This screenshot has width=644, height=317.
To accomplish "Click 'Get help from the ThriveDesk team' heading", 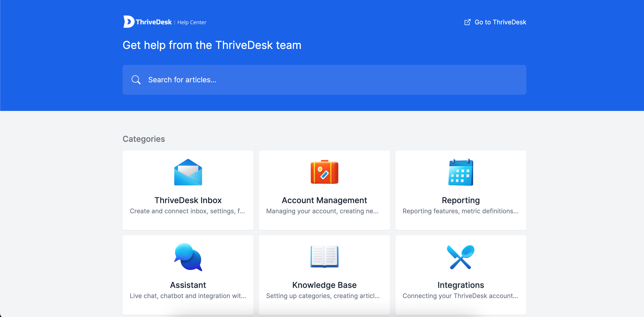I will 212,45.
